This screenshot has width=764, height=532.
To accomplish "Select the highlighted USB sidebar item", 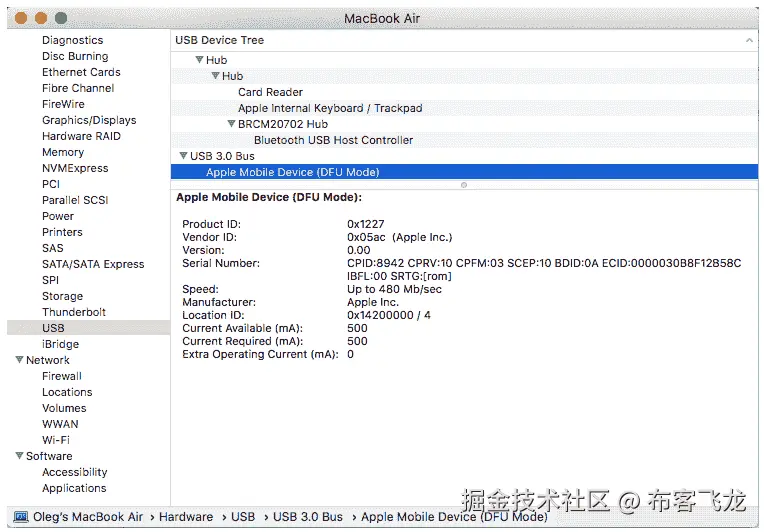I will (88, 328).
